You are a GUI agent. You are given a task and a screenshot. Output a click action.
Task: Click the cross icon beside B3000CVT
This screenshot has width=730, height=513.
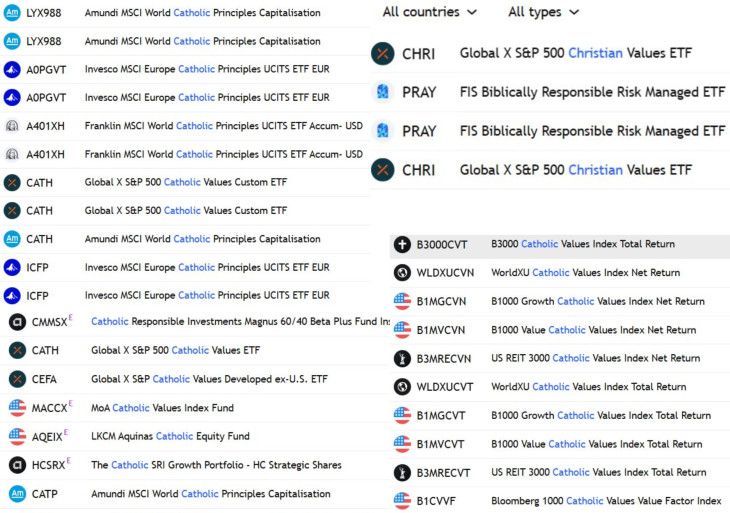[x=402, y=244]
